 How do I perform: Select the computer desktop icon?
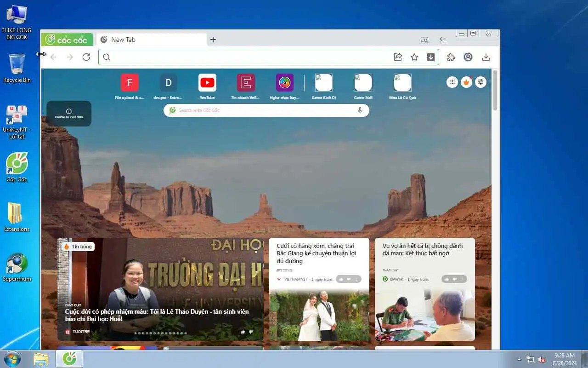17,22
